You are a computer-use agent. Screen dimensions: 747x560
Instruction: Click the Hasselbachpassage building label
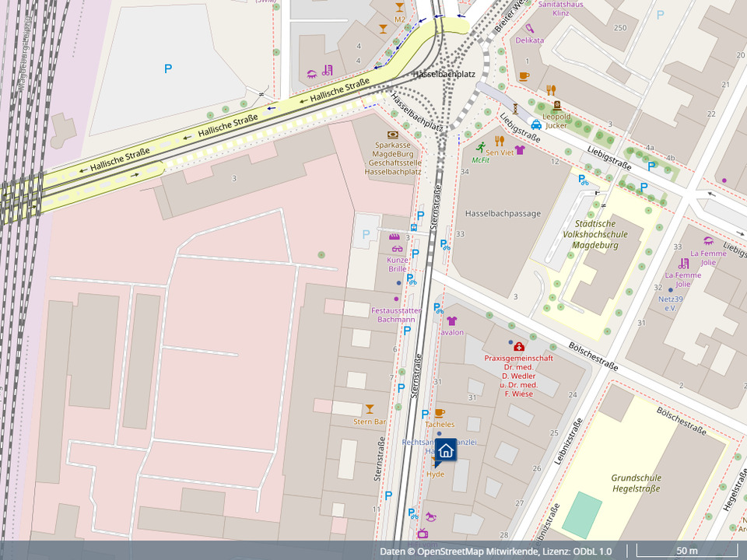502,213
